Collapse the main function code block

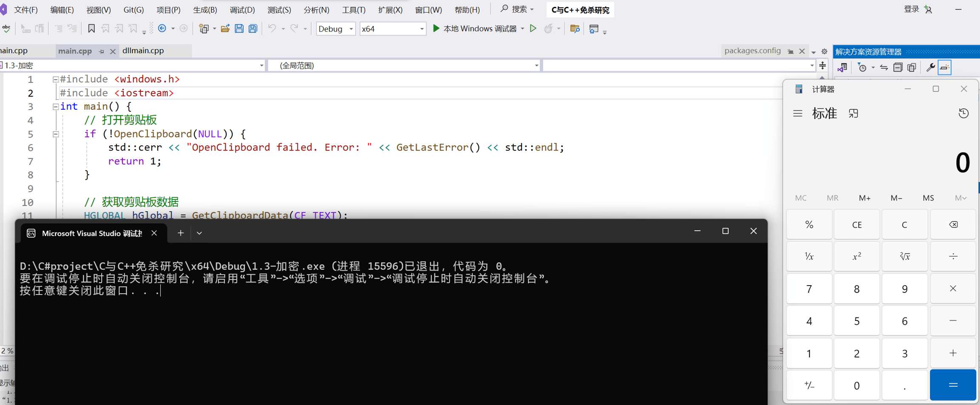coord(55,107)
